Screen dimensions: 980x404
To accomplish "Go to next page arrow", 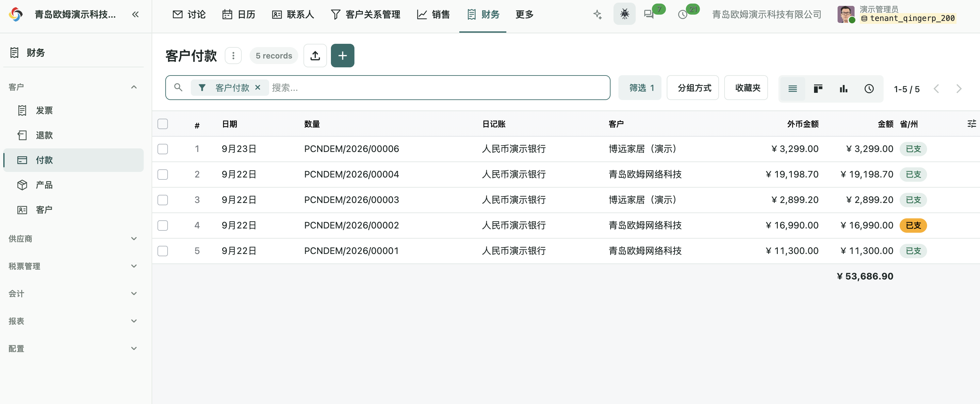I will (x=959, y=89).
